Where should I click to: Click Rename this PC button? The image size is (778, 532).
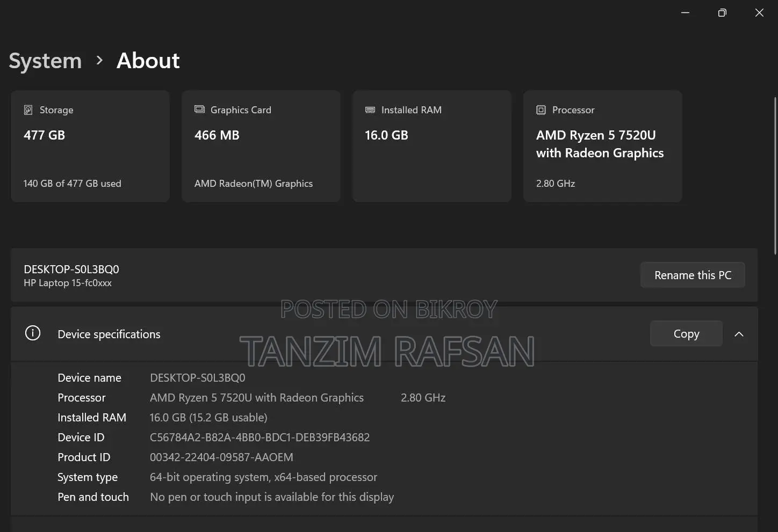pyautogui.click(x=693, y=275)
